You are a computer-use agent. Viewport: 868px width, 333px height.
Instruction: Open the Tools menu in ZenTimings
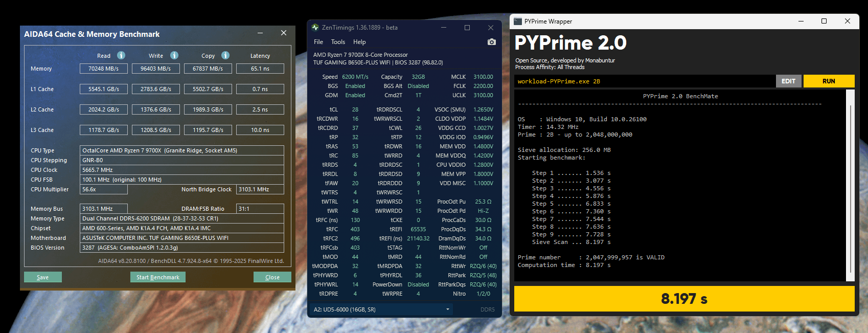coord(338,42)
